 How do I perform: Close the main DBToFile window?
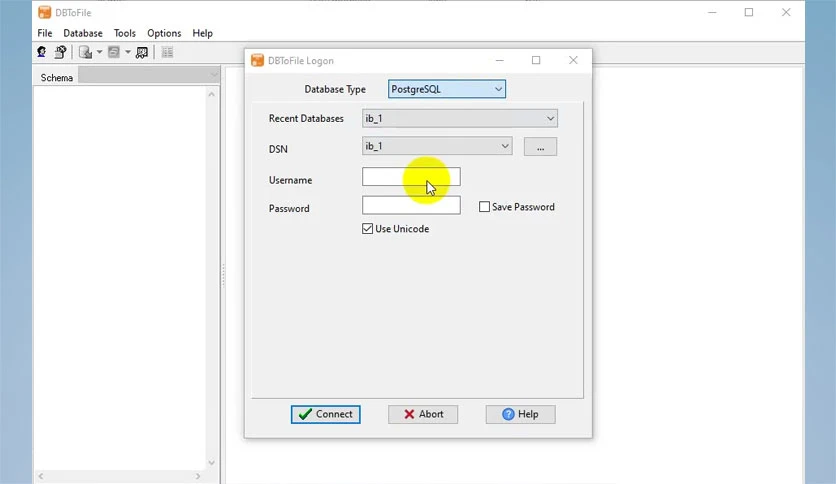[x=786, y=12]
